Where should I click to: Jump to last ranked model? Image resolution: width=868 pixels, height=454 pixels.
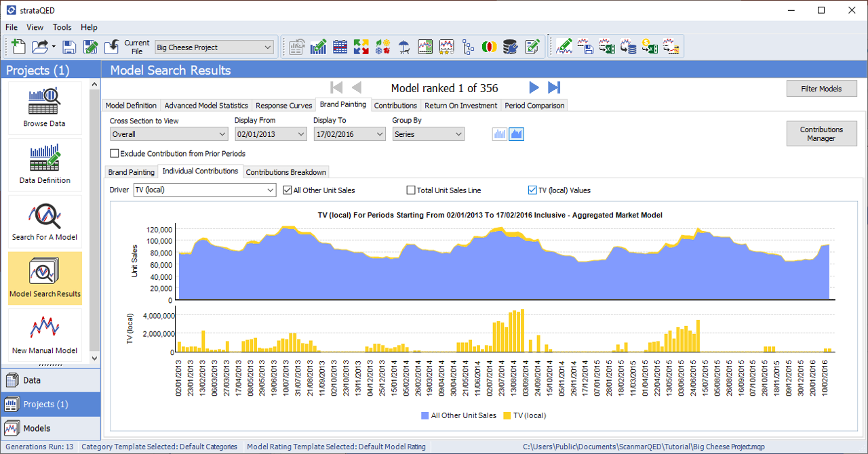(x=554, y=87)
